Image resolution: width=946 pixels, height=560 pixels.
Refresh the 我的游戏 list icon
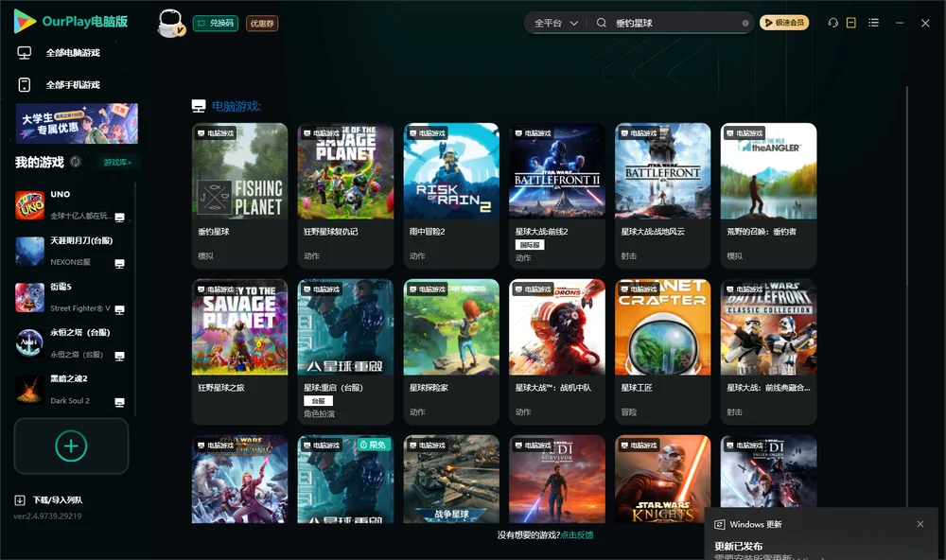coord(76,162)
